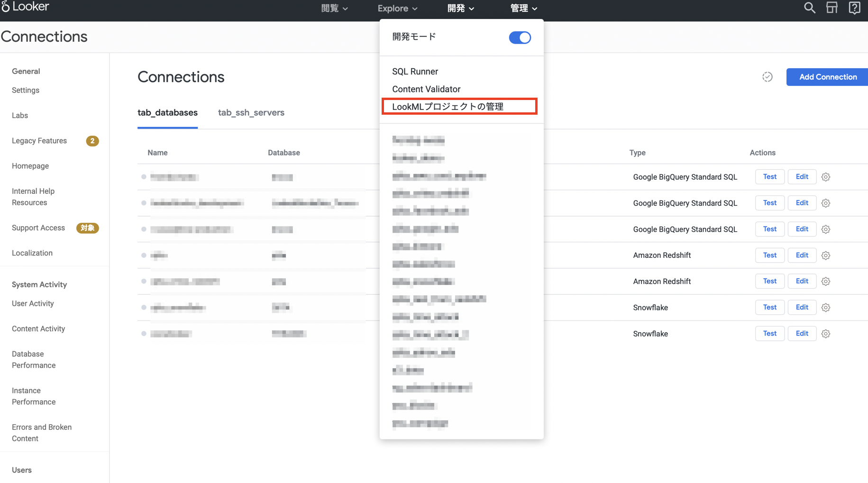Edit the second Amazon Redshift connection
Screen dimensions: 868x483
[802, 281]
